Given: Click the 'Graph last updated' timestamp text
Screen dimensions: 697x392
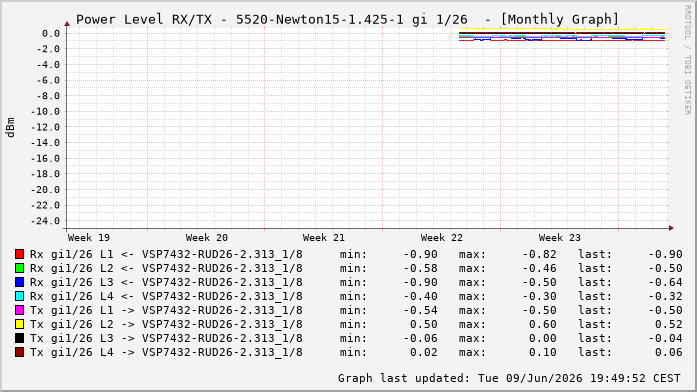Looking at the screenshot, I should click(509, 378).
